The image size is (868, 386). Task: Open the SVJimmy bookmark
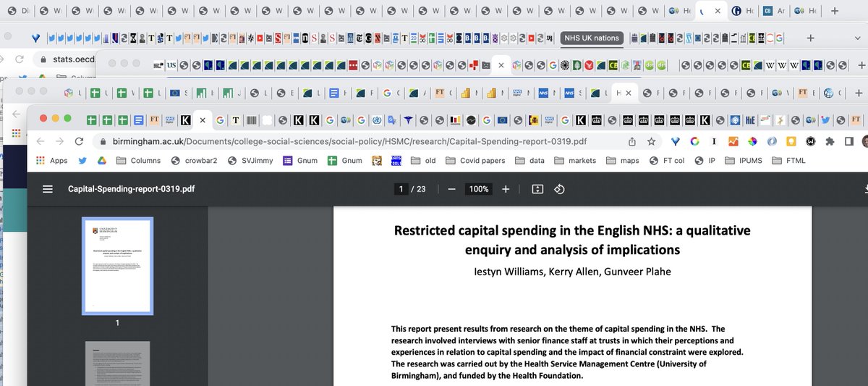pos(250,161)
